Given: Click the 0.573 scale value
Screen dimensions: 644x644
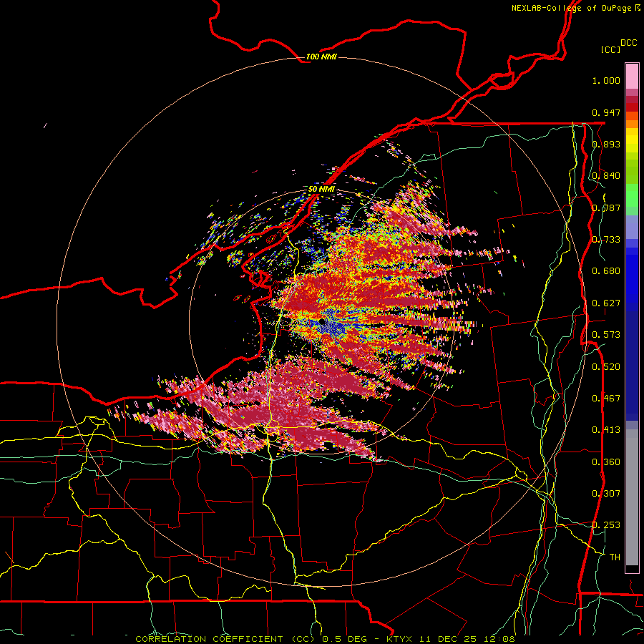Looking at the screenshot, I should (x=606, y=335).
